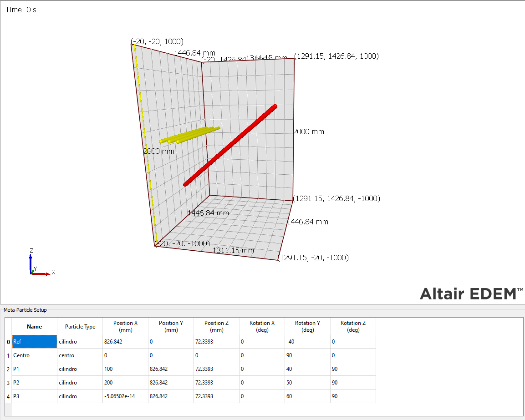This screenshot has width=525, height=420.
Task: Click the Meta-Particle Setup panel title
Action: pyautogui.click(x=25, y=310)
